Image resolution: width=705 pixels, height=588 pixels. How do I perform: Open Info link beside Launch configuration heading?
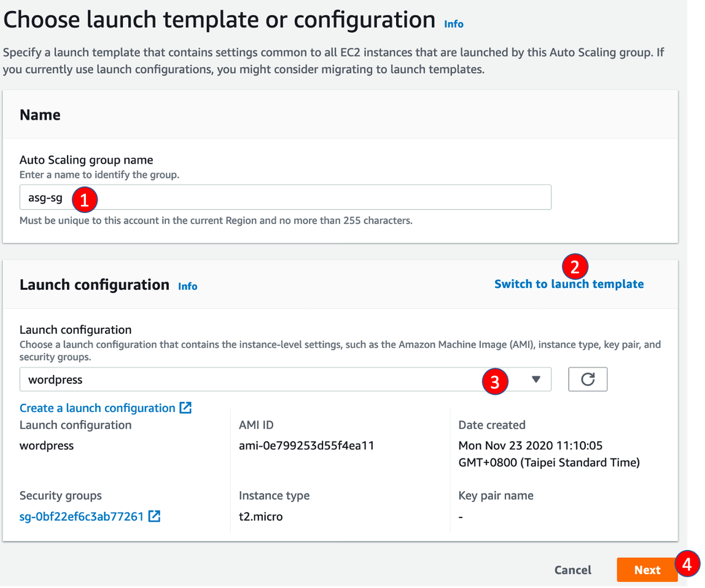pos(187,286)
